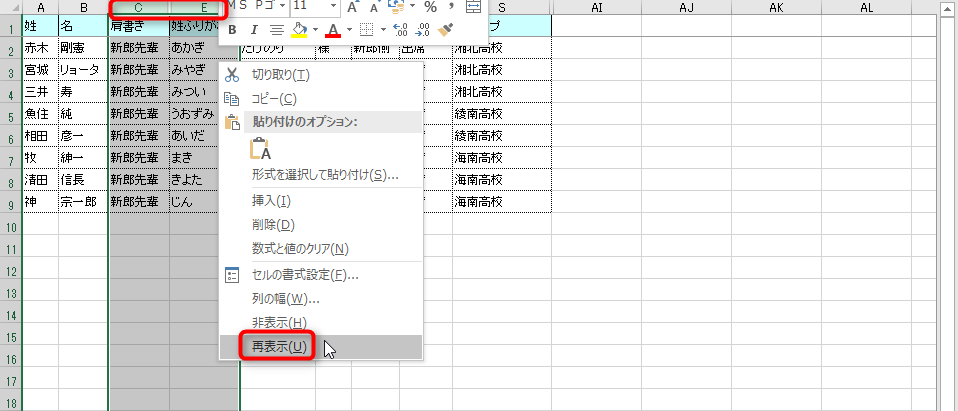Image resolution: width=958 pixels, height=411 pixels.
Task: Click the borders icon in mini toolbar
Action: [x=367, y=30]
